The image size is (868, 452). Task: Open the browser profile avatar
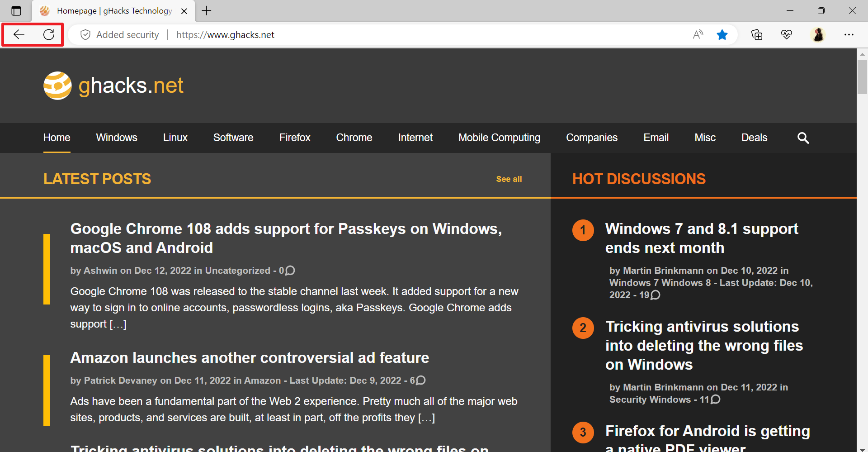pyautogui.click(x=819, y=34)
